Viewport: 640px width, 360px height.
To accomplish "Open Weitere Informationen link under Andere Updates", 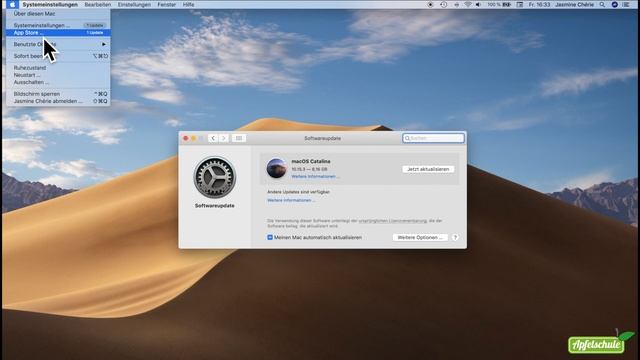I will [291, 200].
